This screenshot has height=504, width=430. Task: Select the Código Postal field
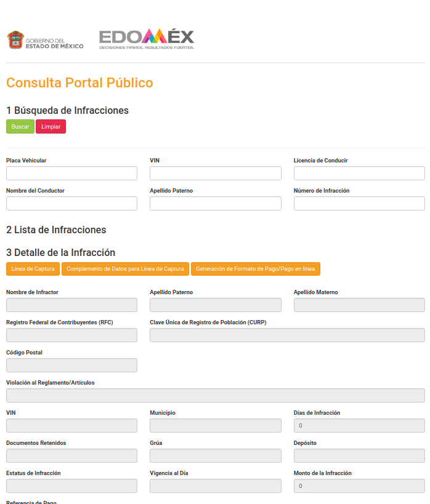tap(71, 366)
